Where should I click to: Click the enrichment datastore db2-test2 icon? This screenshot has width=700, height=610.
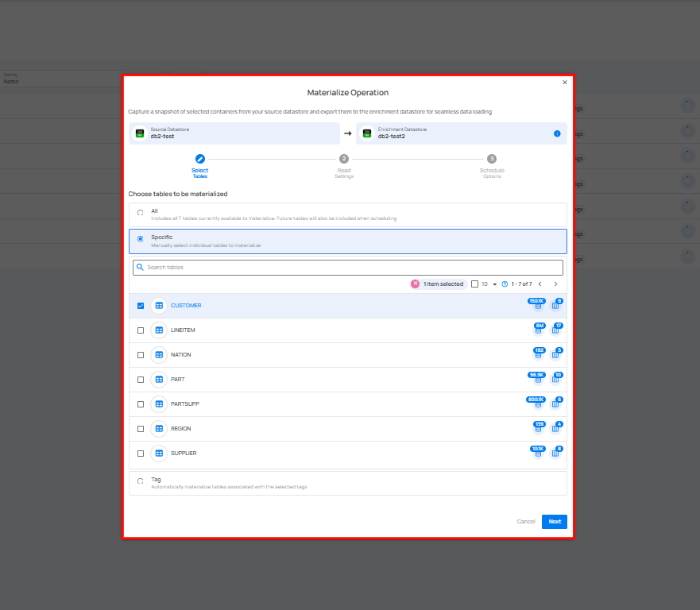pyautogui.click(x=366, y=133)
